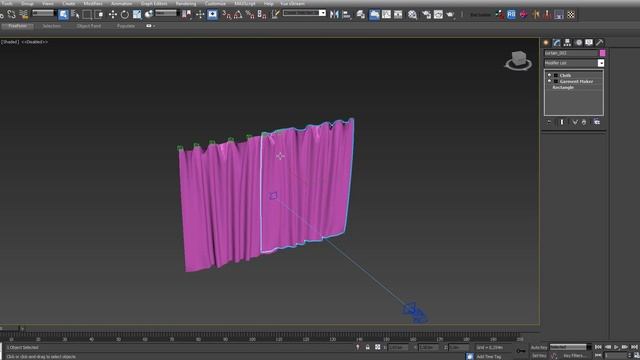Toggle the Pin Stack button
640x360 pixels.
point(549,122)
